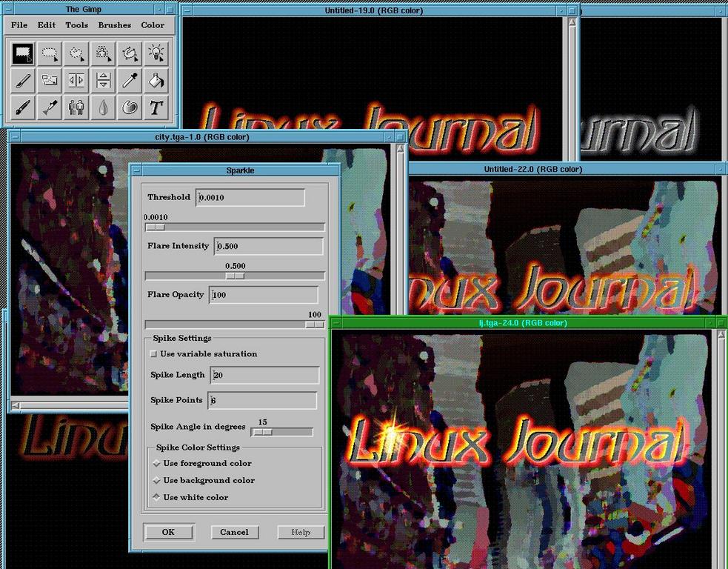Enable Use variable saturation checkbox
728x569 pixels.
click(154, 354)
